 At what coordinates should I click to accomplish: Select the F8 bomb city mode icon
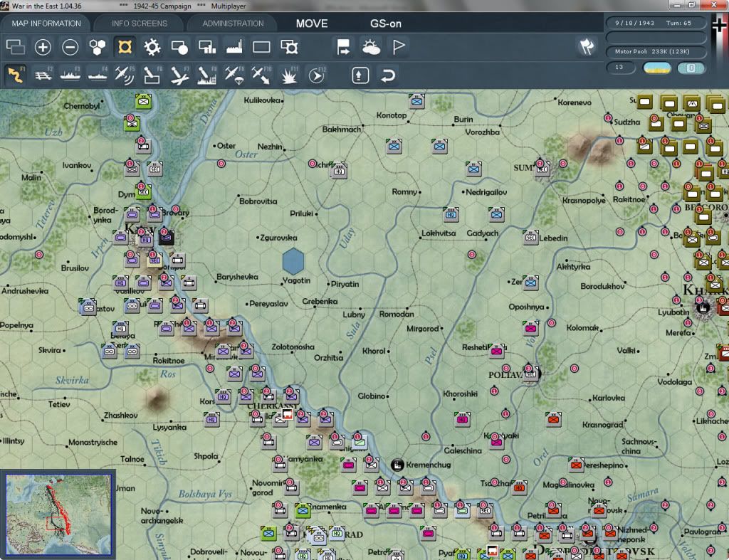click(207, 75)
